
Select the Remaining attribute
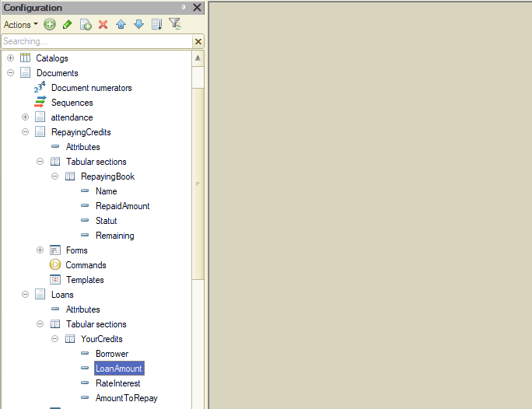(115, 236)
